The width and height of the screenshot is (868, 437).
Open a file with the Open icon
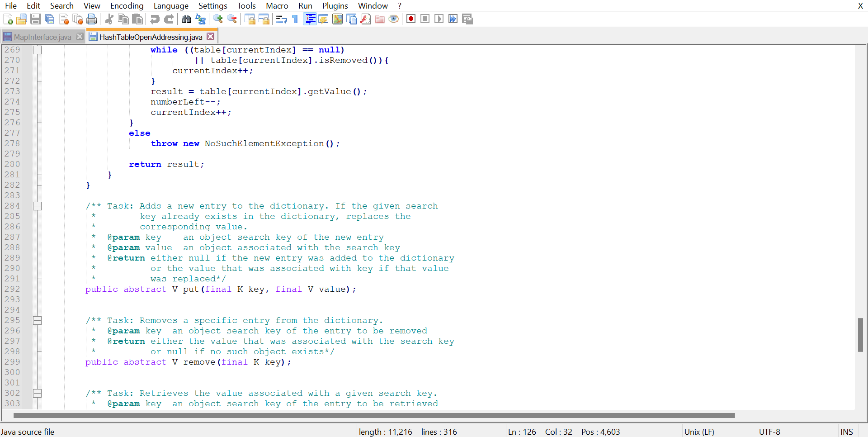tap(22, 19)
